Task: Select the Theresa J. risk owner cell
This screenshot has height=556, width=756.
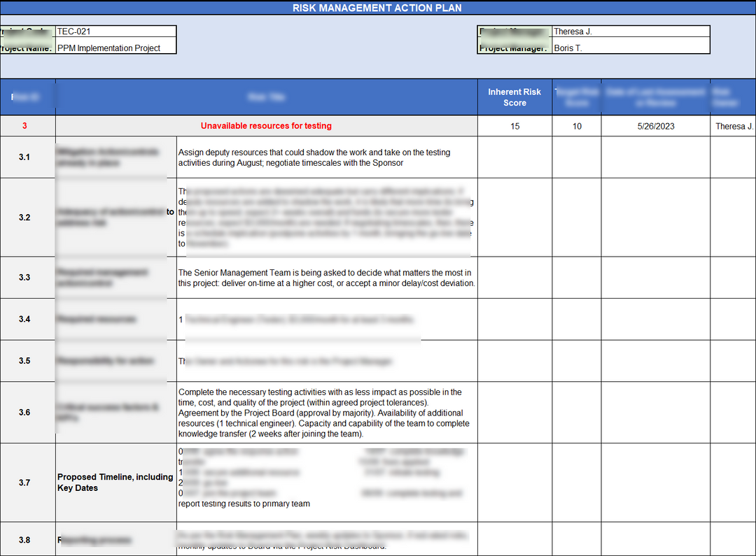Action: click(734, 127)
